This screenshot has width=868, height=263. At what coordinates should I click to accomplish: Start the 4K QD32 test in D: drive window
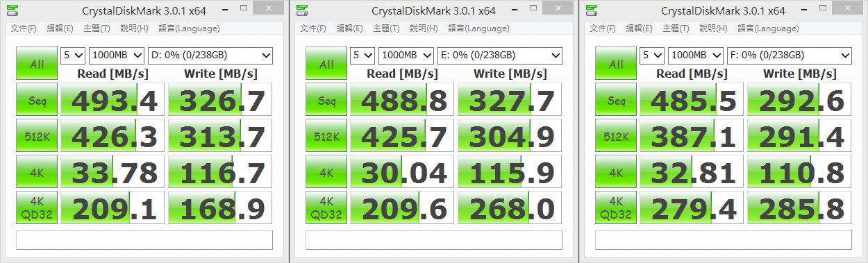(37, 208)
